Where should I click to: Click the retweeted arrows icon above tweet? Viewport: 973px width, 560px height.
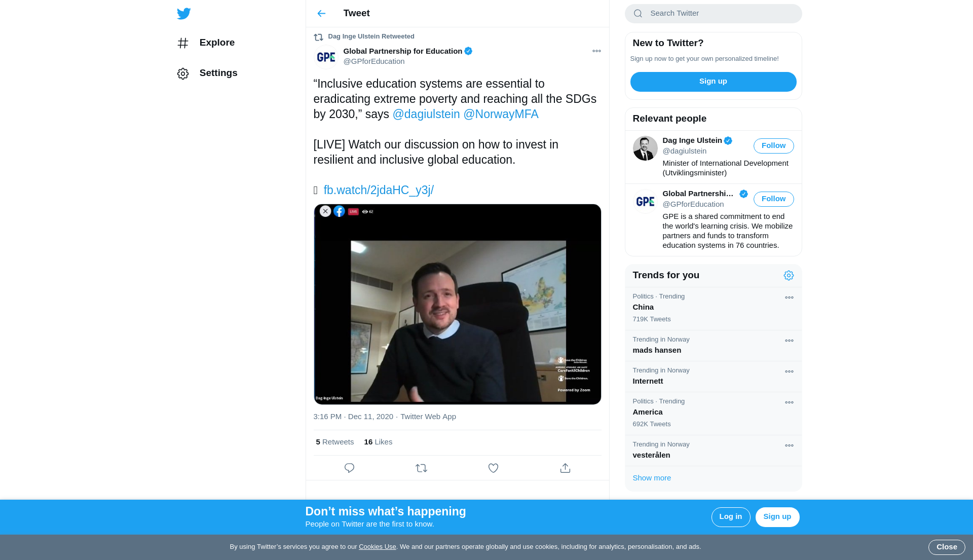(318, 37)
